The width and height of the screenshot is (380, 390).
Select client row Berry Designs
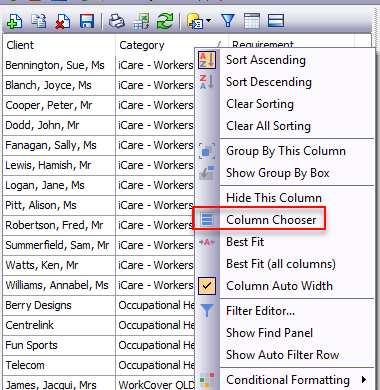(59, 305)
